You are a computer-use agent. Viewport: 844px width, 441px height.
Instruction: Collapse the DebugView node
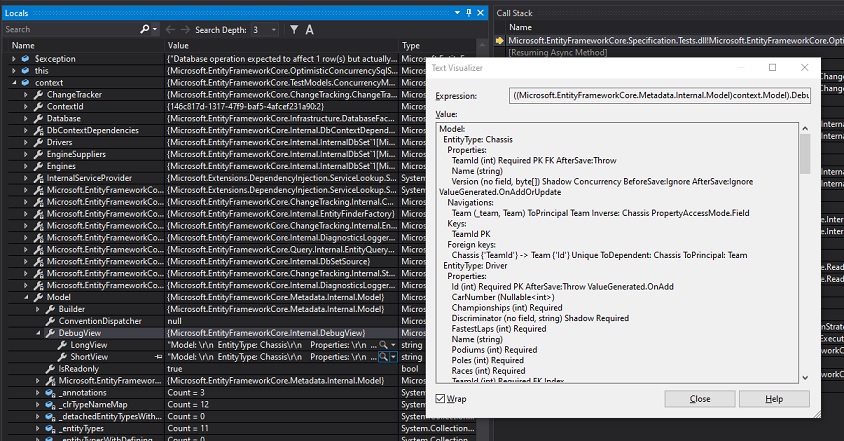point(37,333)
